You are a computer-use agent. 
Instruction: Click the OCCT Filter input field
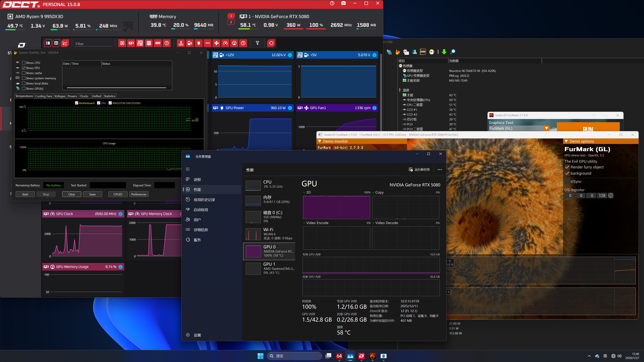[94, 44]
